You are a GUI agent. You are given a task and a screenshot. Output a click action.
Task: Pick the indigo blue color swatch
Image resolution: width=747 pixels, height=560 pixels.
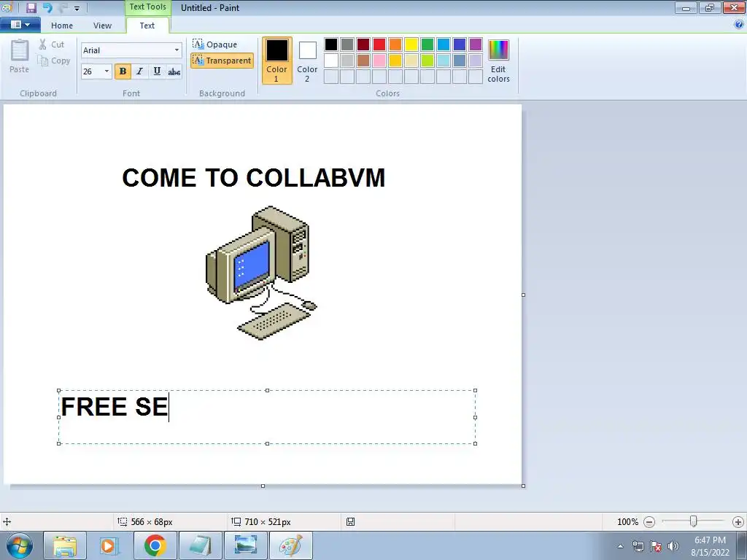460,44
